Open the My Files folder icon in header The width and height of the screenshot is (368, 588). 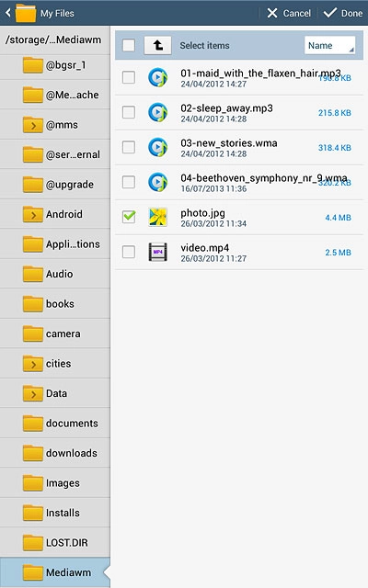point(26,13)
